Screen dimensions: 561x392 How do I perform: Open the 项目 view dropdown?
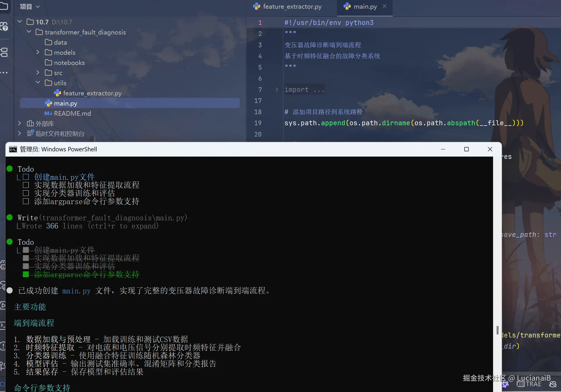tap(30, 6)
